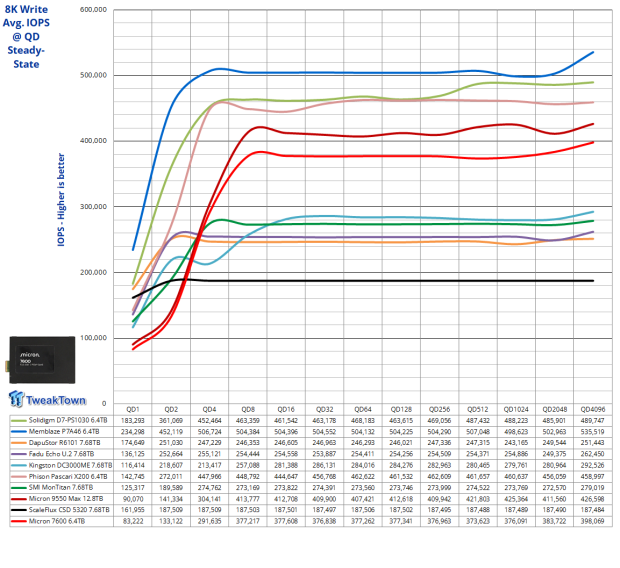The width and height of the screenshot is (620, 568).
Task: Select legend label "Micron 7600 6.4TB"
Action: coord(57,521)
